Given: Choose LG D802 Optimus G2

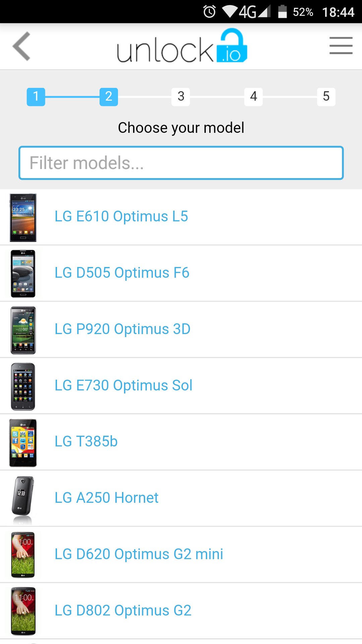Looking at the screenshot, I should (123, 610).
